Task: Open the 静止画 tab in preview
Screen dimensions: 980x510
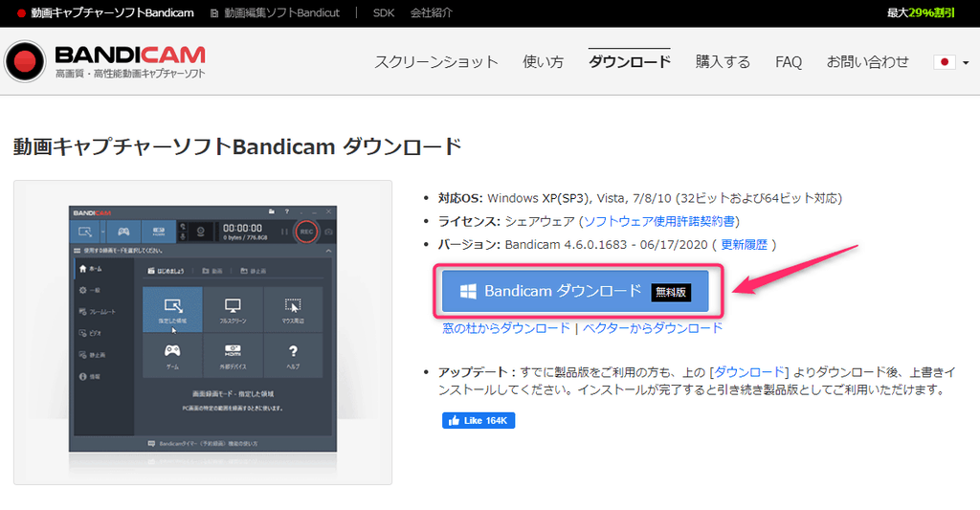Action: point(253,271)
